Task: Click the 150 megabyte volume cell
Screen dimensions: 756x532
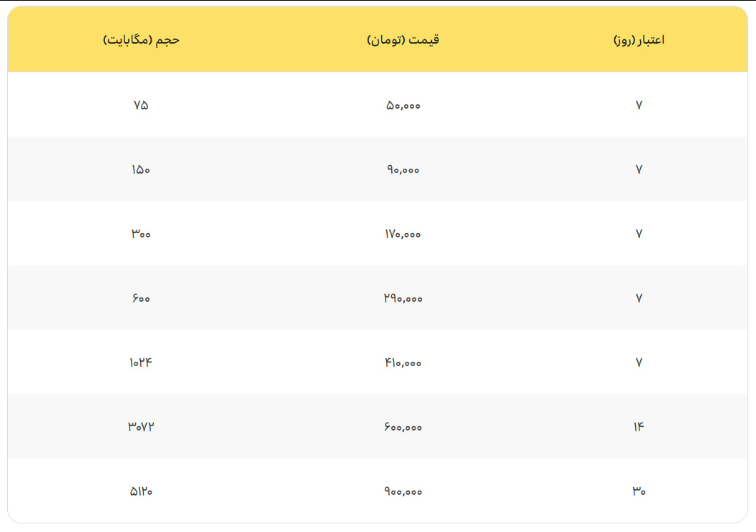Action: (x=141, y=169)
